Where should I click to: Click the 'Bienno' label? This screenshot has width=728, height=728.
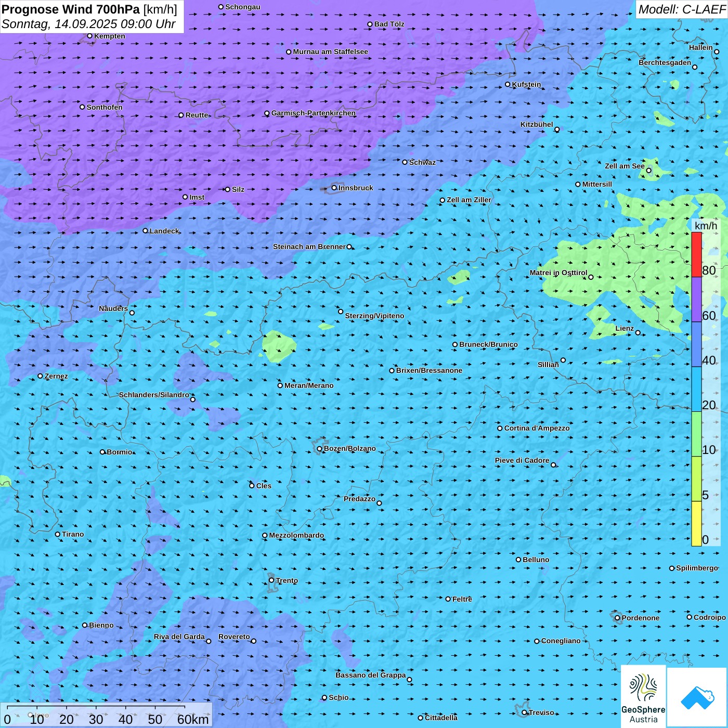point(101,625)
